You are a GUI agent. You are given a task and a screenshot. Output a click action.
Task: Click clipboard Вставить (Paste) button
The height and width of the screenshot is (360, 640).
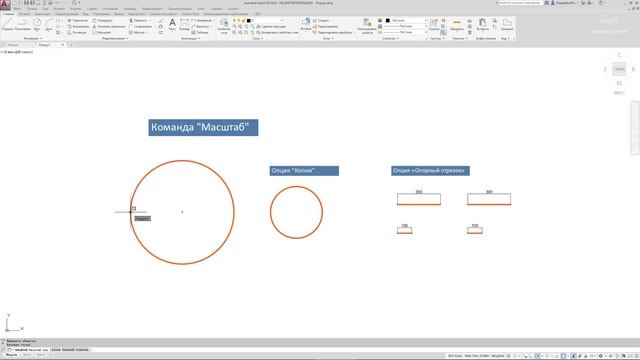coord(482,24)
